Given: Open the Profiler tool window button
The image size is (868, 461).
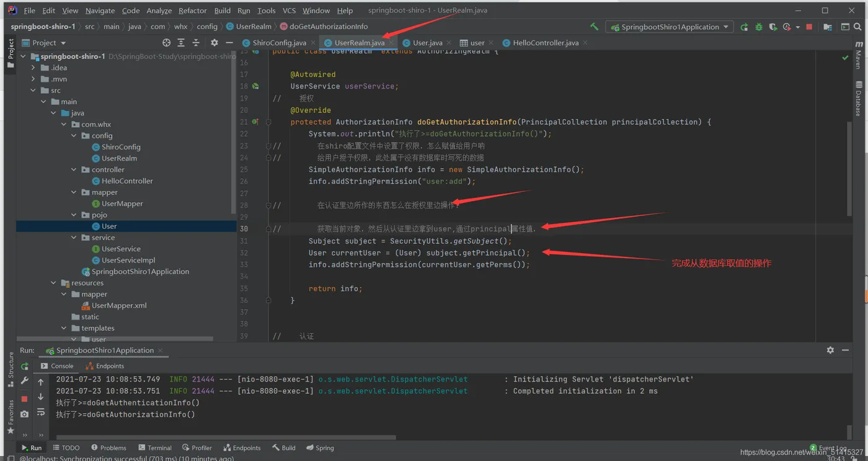Looking at the screenshot, I should 197,447.
